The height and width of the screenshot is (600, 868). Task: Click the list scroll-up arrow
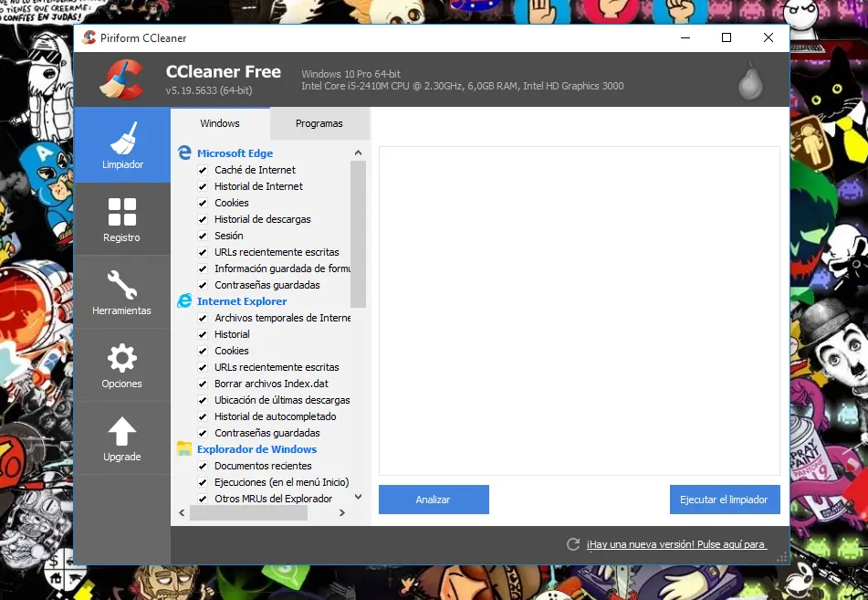[358, 153]
